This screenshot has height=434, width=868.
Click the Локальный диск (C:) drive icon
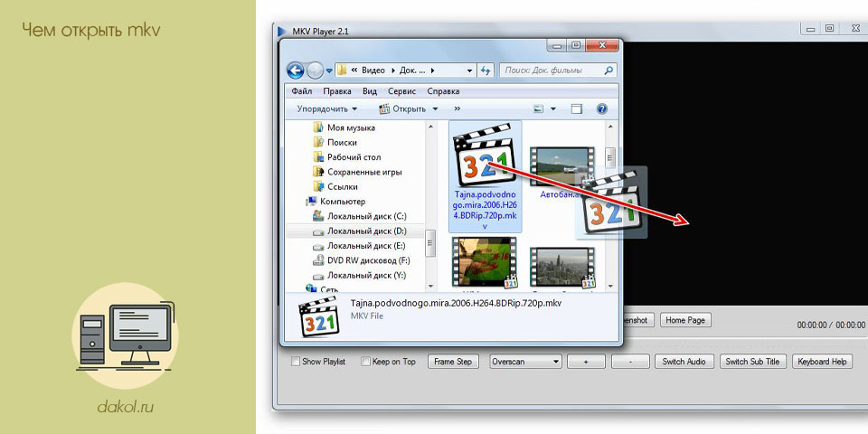[317, 216]
